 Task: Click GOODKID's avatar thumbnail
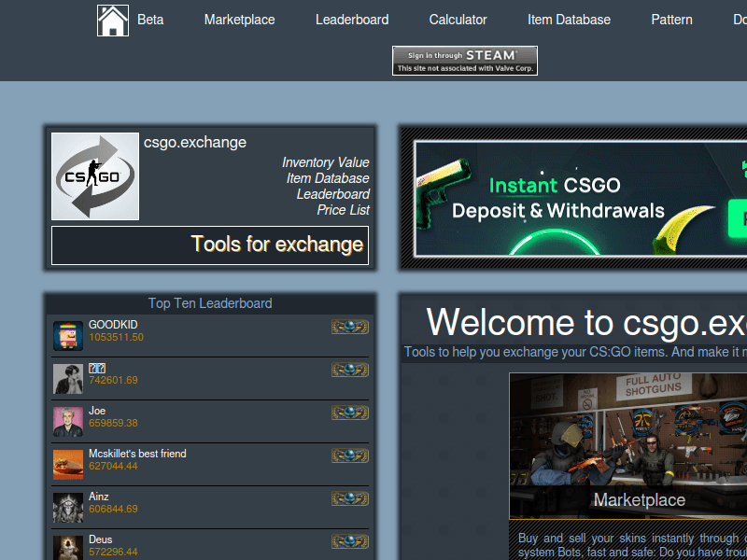[67, 334]
